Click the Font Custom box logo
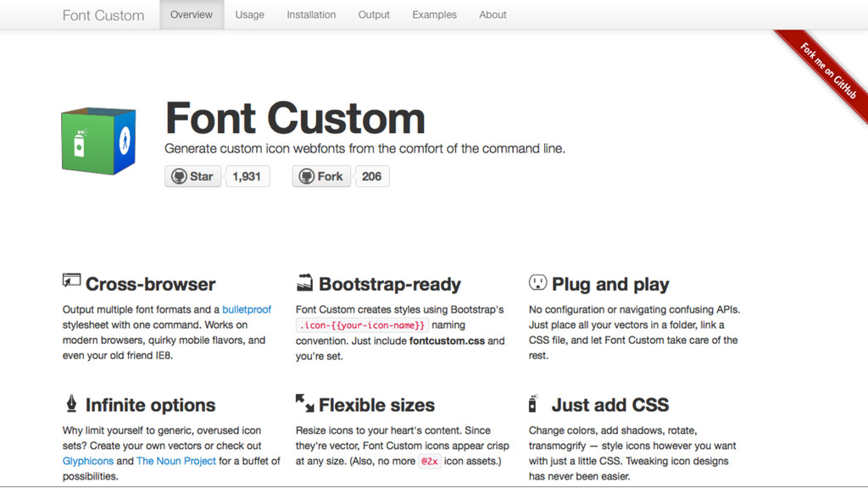The height and width of the screenshot is (488, 868). pos(98,141)
